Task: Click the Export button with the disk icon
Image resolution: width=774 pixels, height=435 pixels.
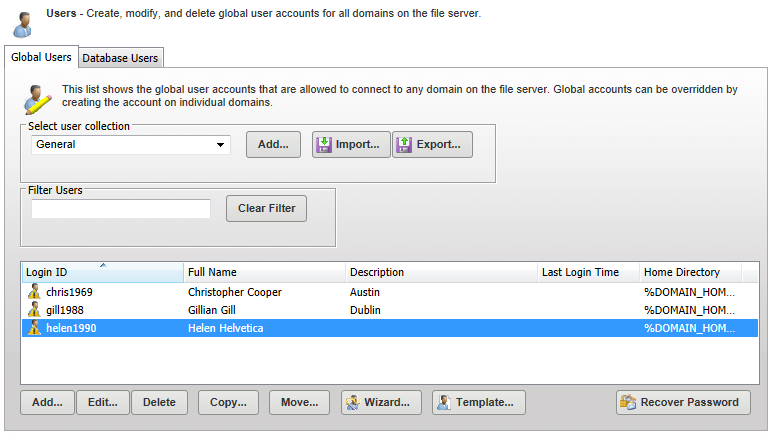Action: pyautogui.click(x=431, y=144)
